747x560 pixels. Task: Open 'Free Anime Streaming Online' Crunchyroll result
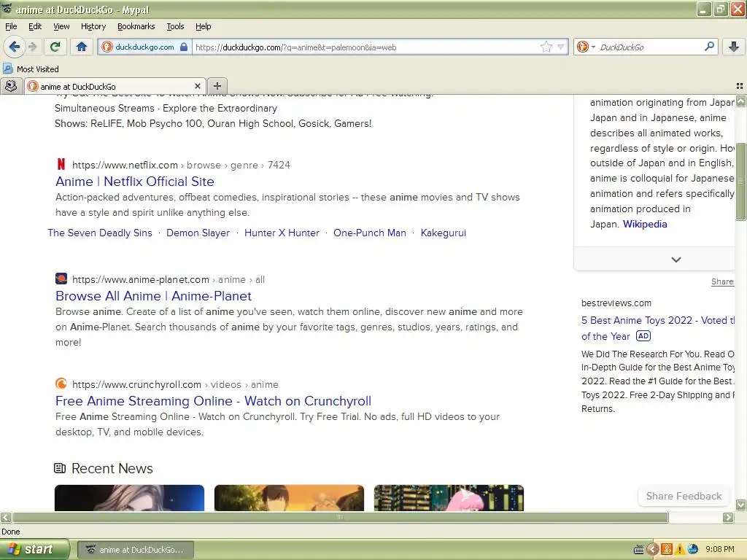click(214, 401)
